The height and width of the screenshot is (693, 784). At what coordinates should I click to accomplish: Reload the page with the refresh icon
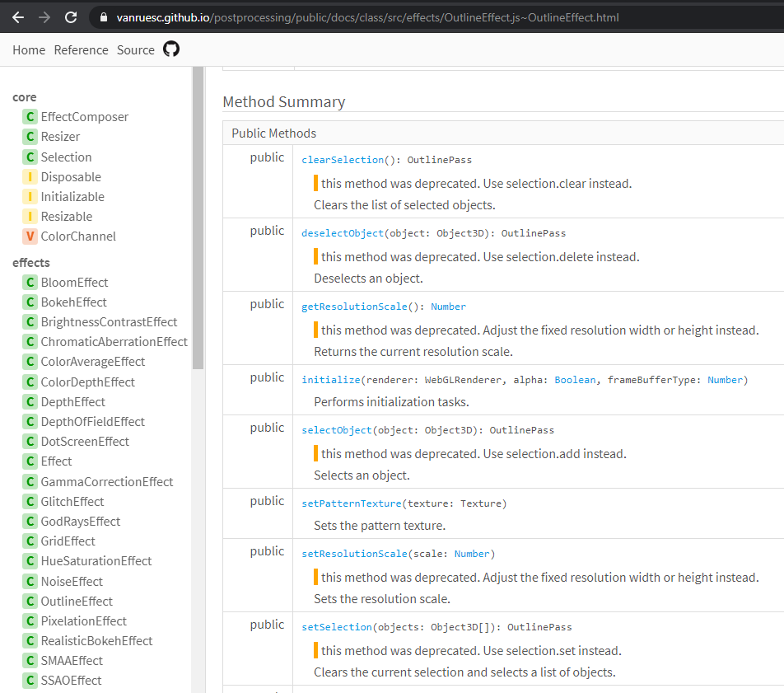72,16
